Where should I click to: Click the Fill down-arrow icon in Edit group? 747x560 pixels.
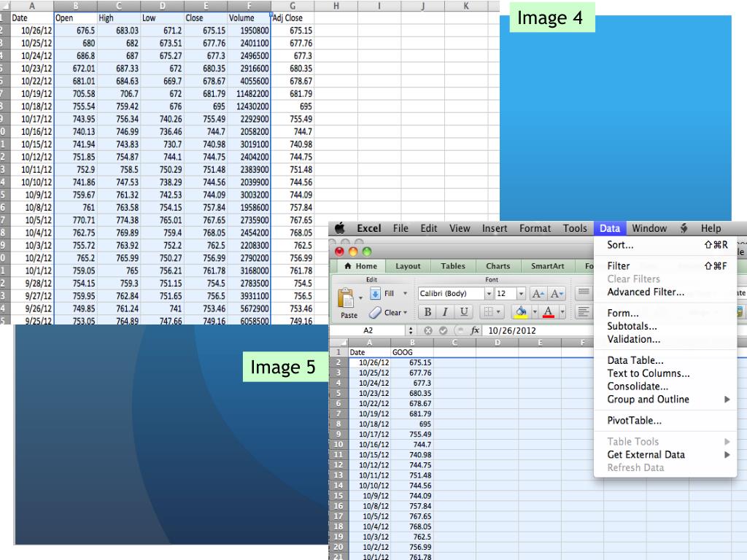pos(375,293)
